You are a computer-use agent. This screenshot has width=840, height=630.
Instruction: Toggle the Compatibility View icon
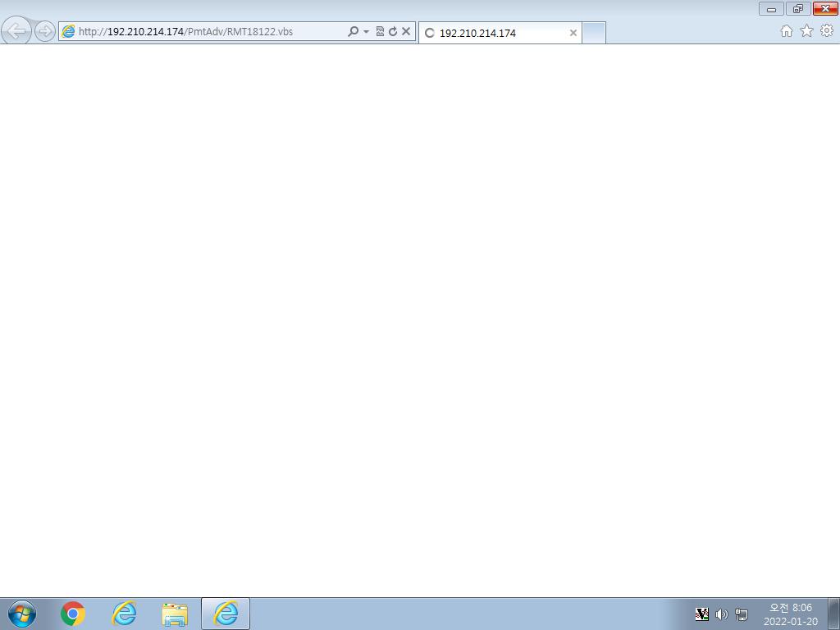pyautogui.click(x=380, y=32)
